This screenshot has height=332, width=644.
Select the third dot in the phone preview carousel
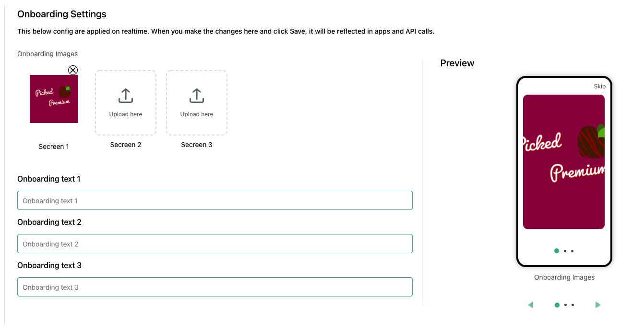[x=571, y=250]
